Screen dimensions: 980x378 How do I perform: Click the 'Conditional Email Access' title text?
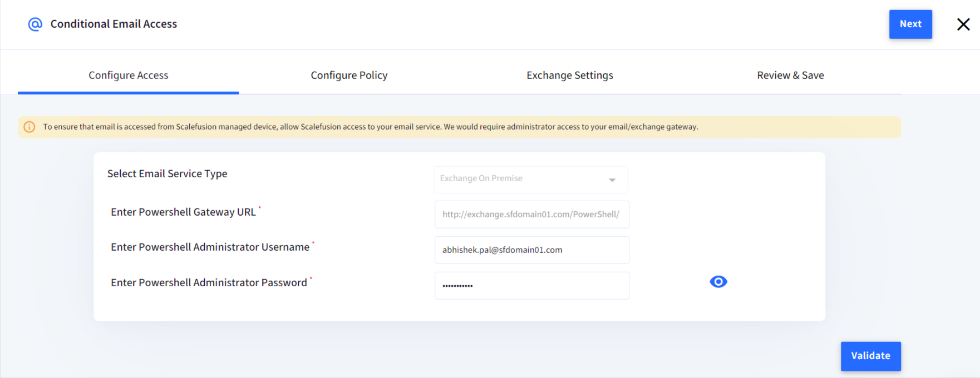[x=114, y=24]
